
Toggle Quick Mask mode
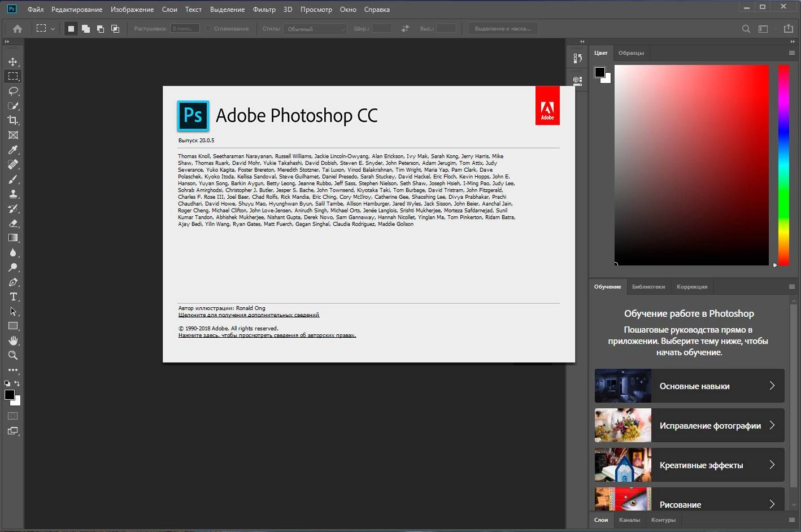click(x=13, y=416)
